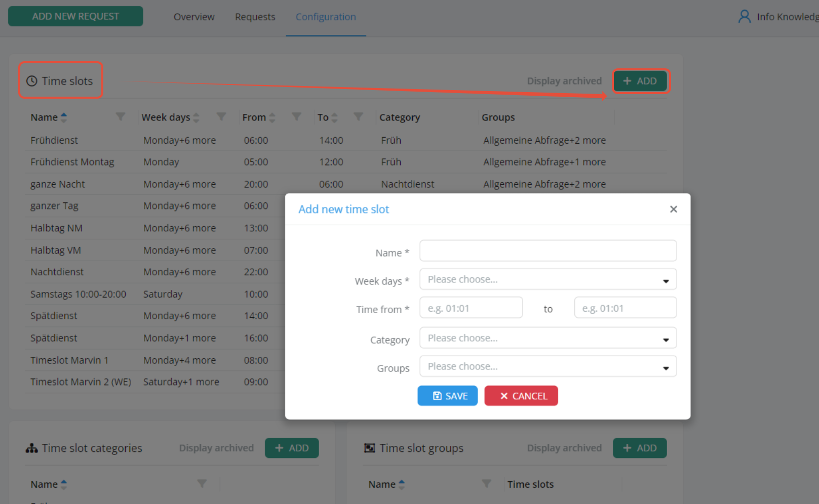
Task: Open the Week days column filter
Action: (x=221, y=117)
